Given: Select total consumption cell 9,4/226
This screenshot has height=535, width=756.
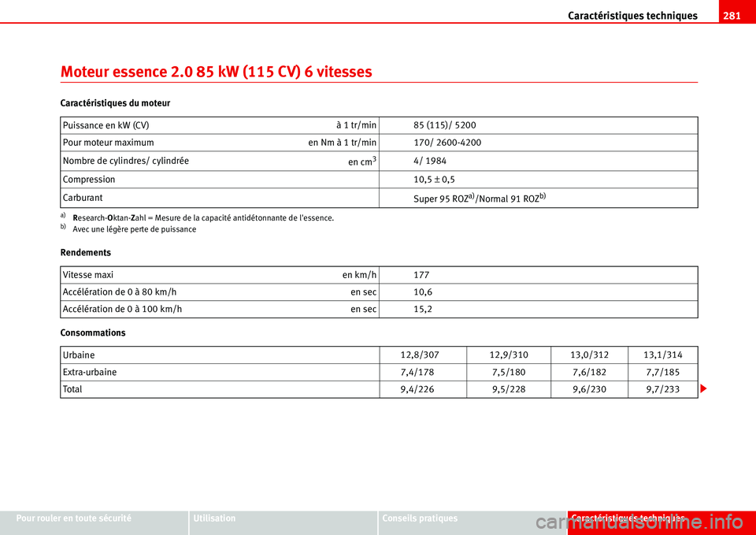Looking at the screenshot, I should click(417, 389).
